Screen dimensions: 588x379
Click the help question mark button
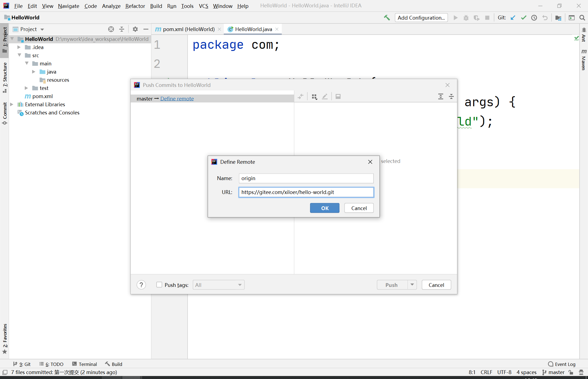[141, 285]
